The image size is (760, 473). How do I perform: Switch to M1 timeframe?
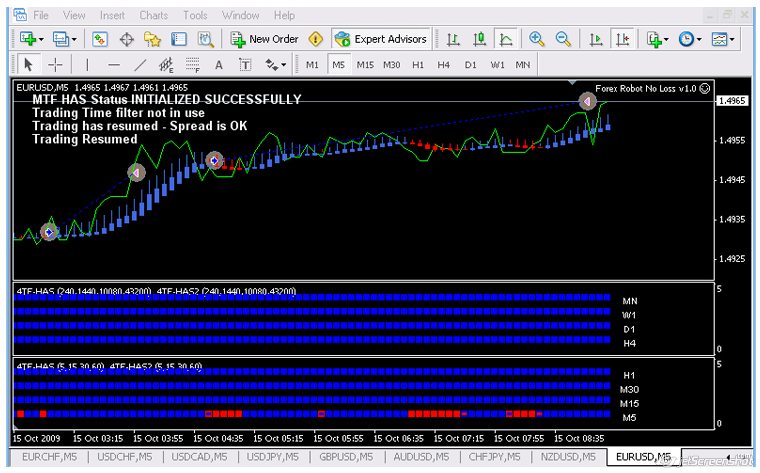point(312,64)
